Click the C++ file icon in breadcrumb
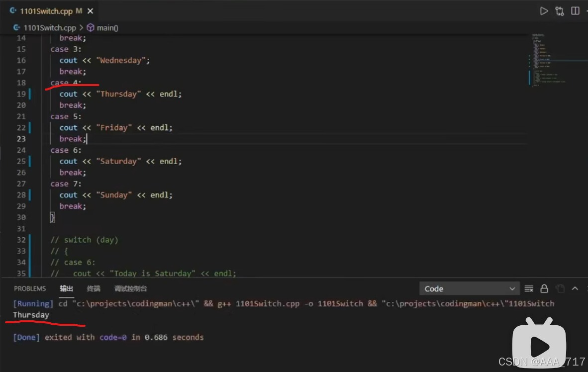588x372 pixels. [16, 27]
